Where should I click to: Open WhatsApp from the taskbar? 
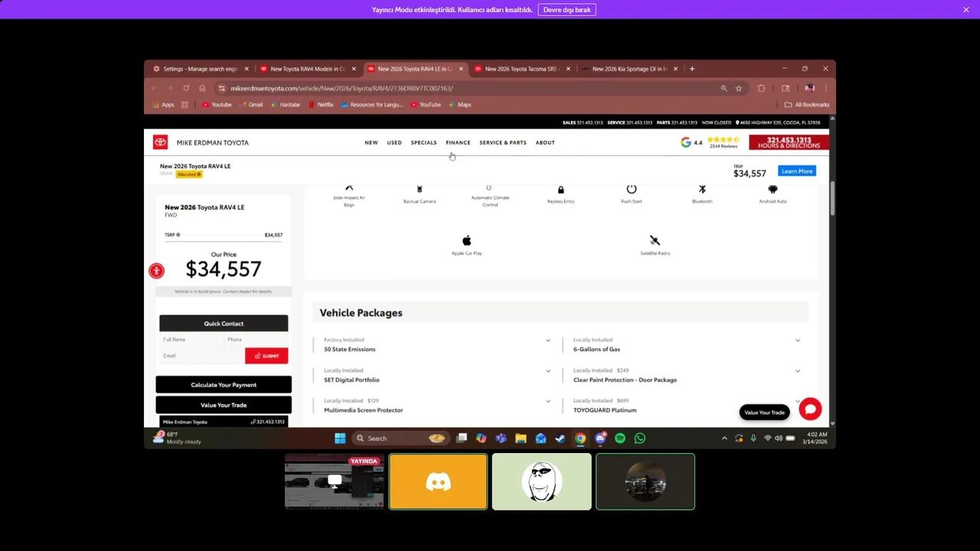(640, 439)
